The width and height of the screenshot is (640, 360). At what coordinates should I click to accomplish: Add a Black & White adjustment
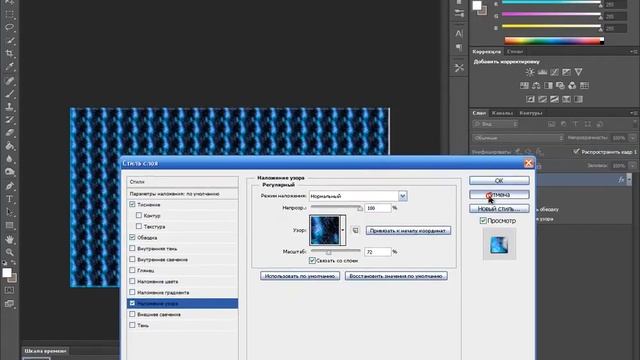[x=548, y=85]
